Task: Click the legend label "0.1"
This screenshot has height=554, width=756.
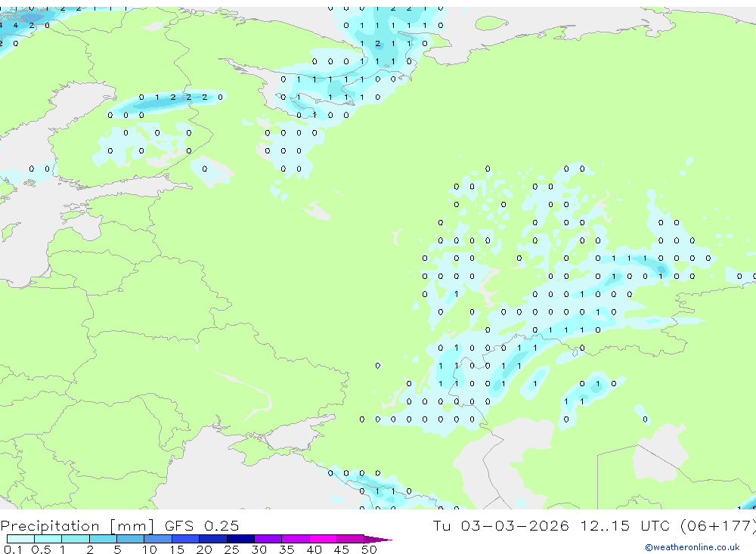Action: 13,549
